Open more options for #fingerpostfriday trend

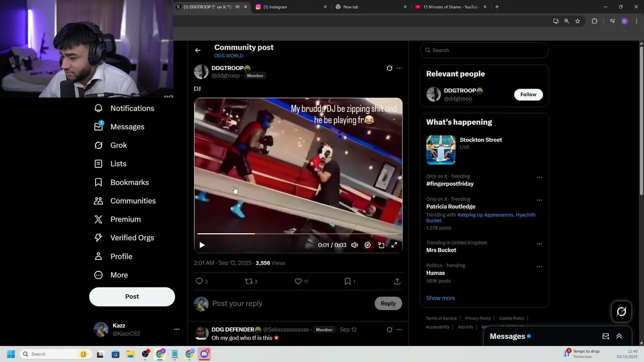[x=539, y=177]
